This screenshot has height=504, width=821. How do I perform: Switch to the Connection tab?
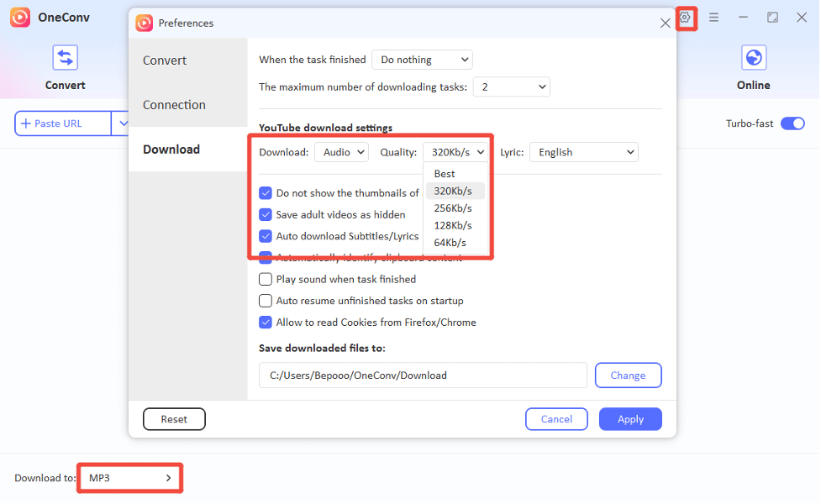[174, 104]
